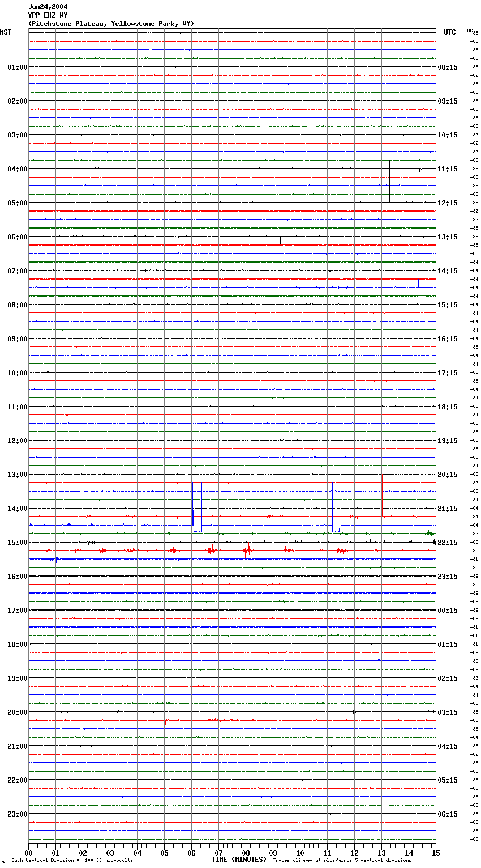Click the 06:15 UTC time label

click(x=448, y=814)
